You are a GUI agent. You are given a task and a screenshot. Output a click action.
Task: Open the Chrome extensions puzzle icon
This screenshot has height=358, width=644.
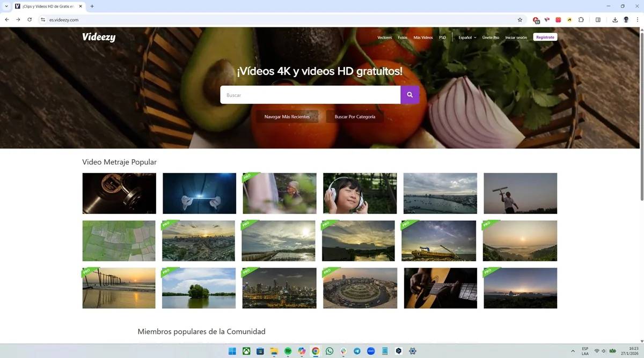(581, 19)
